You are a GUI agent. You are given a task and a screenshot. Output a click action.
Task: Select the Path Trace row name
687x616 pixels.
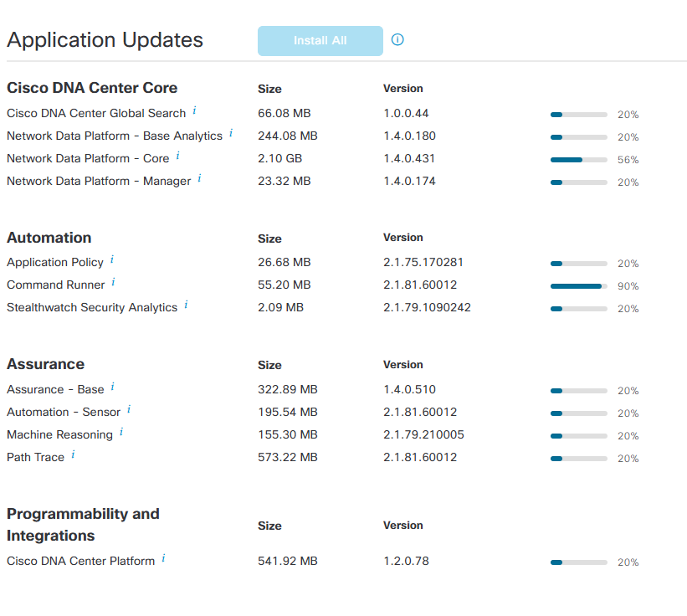35,458
